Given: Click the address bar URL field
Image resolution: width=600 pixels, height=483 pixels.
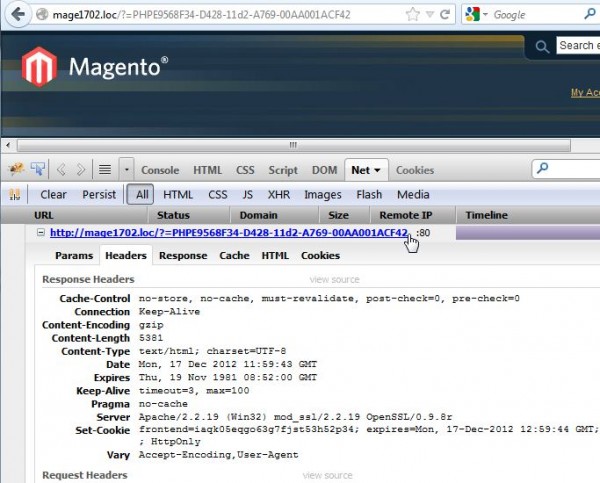Looking at the screenshot, I should pos(228,15).
